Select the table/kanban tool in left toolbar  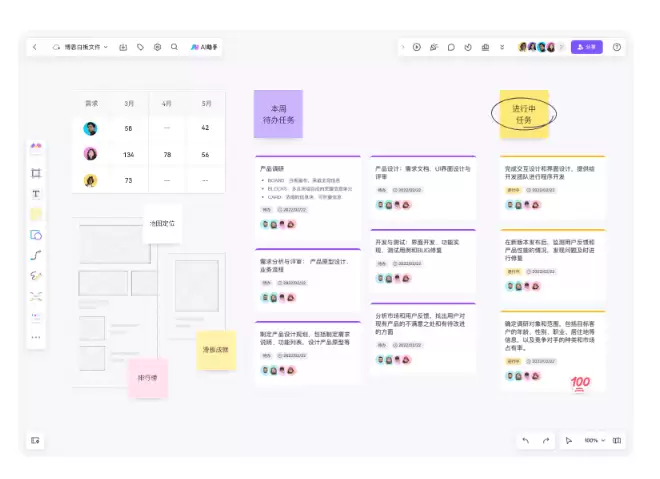pos(36,317)
